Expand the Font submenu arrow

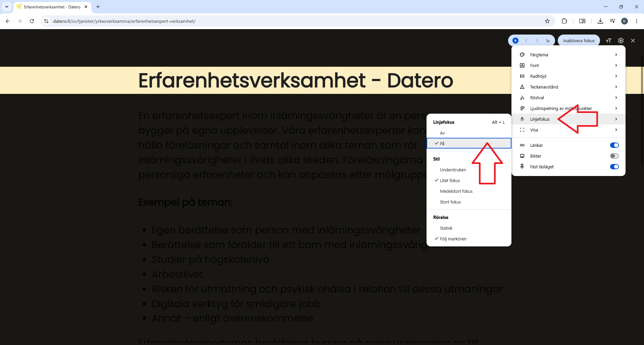coord(616,65)
